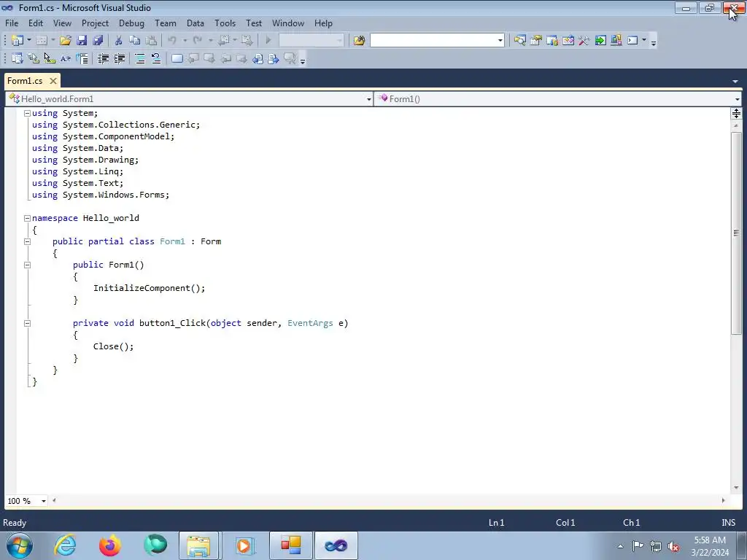Screen dimensions: 747x560
Task: Open the Debug menu
Action: click(131, 23)
